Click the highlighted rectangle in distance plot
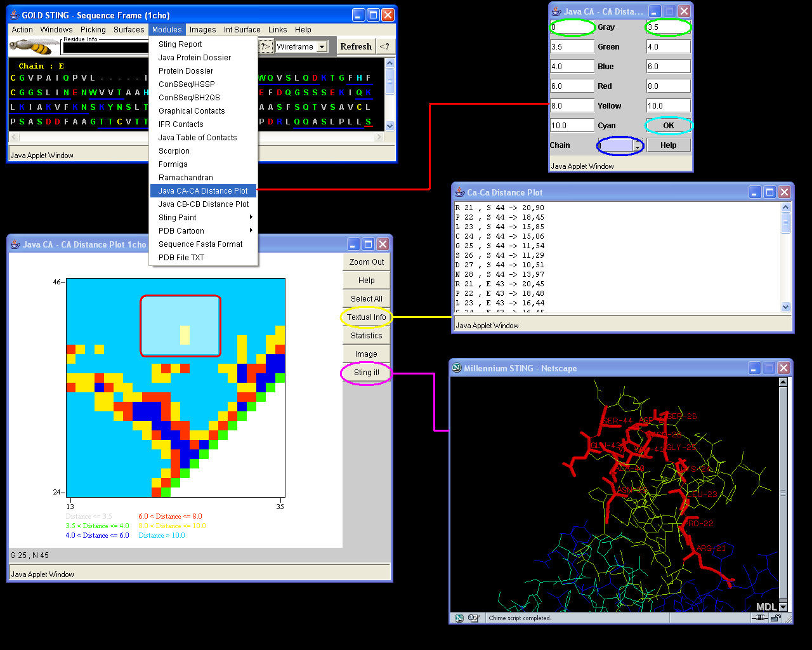This screenshot has height=650, width=812. [x=180, y=326]
